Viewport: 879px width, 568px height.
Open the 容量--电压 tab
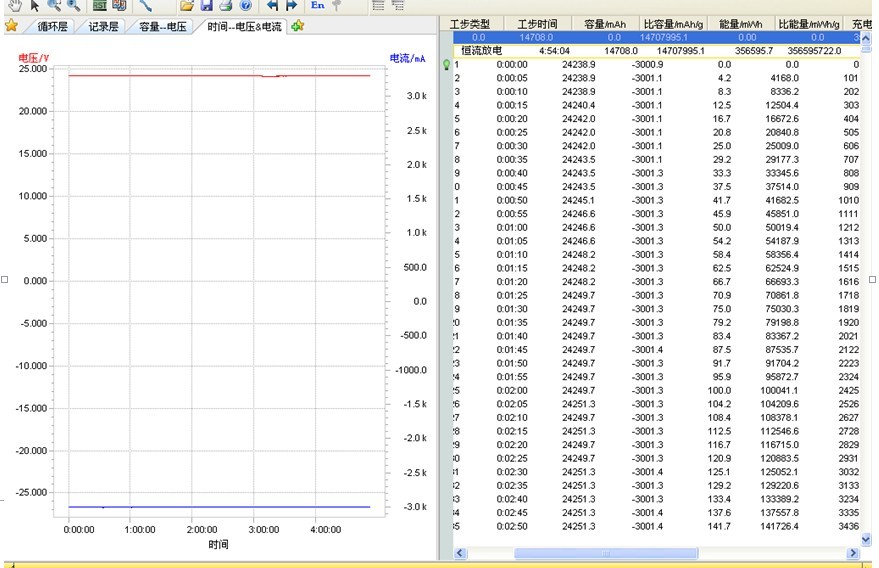[x=162, y=26]
